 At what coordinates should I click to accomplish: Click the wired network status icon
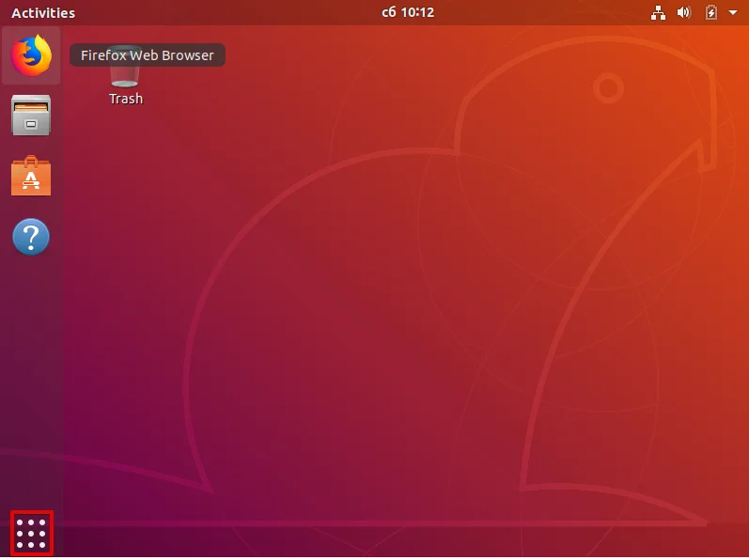click(x=658, y=13)
